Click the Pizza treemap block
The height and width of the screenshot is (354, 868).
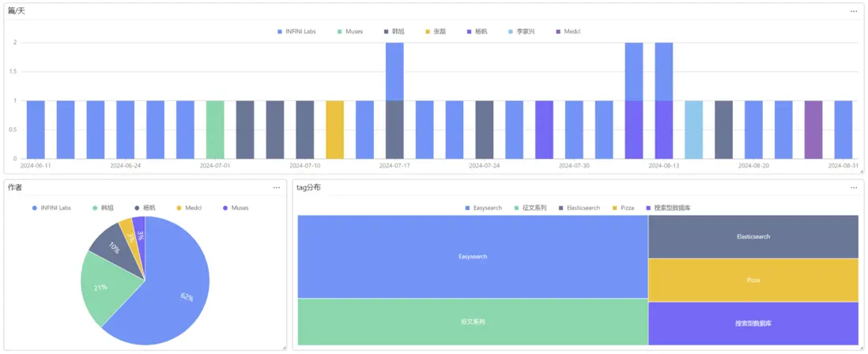click(x=753, y=280)
